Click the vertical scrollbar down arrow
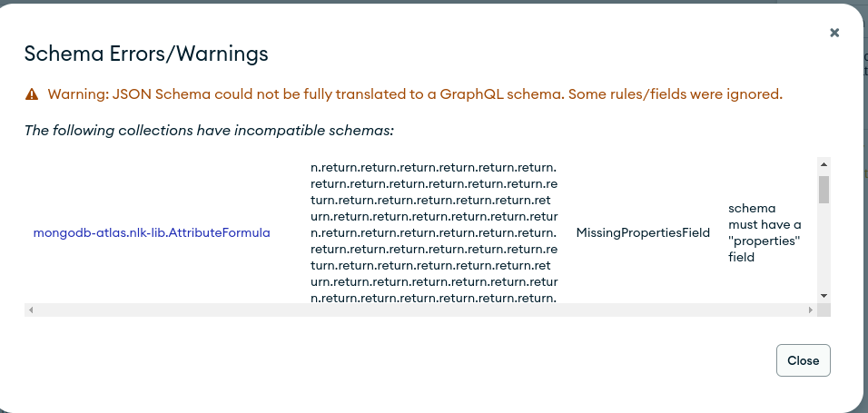 tap(824, 296)
